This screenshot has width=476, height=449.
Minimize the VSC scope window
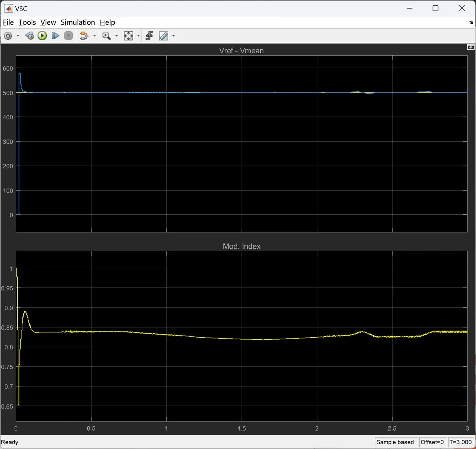409,8
